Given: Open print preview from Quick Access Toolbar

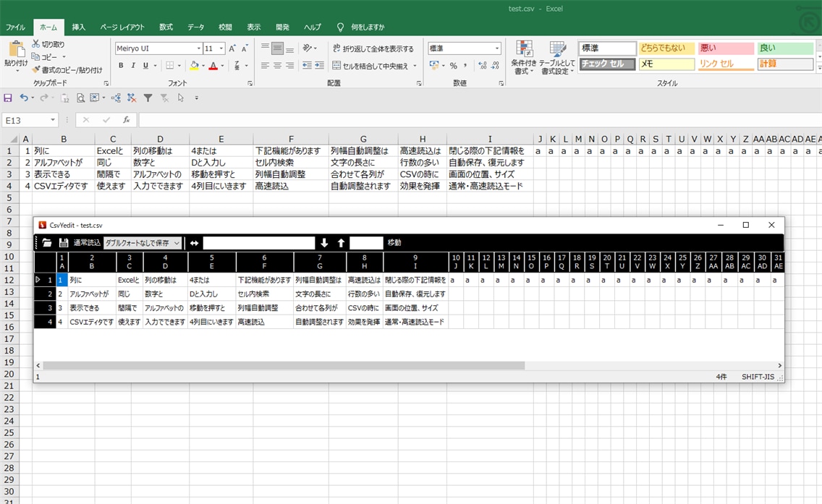Looking at the screenshot, I should (x=80, y=98).
